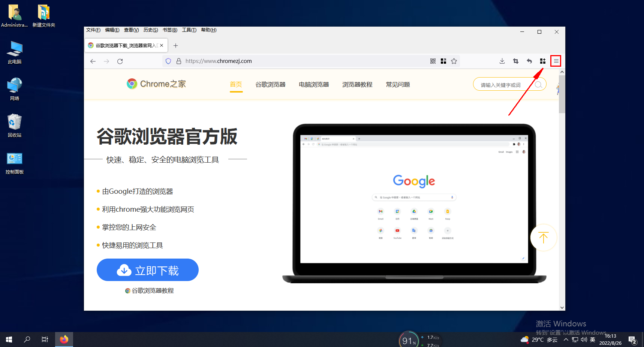Image resolution: width=644 pixels, height=347 pixels.
Task: Click the laptop Google screenshot image
Action: 414,203
